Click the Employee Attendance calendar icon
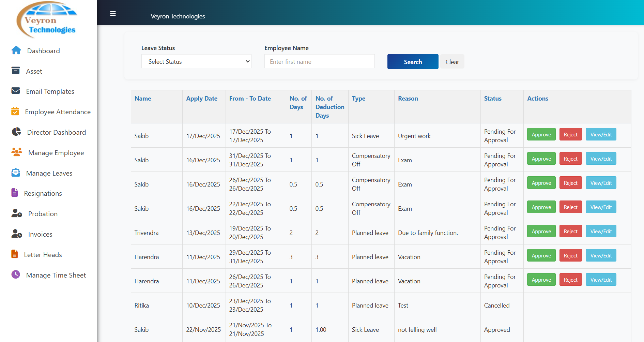 pyautogui.click(x=15, y=111)
